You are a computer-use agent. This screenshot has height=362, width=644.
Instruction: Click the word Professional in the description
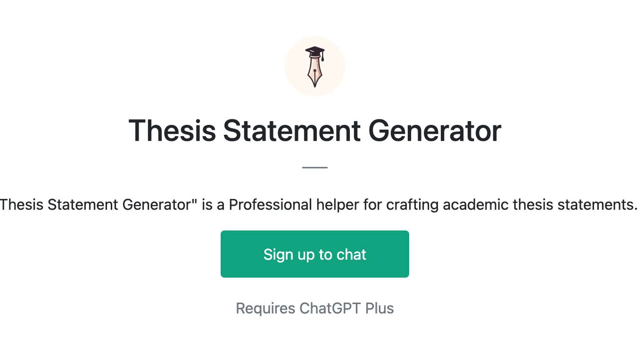tap(270, 205)
